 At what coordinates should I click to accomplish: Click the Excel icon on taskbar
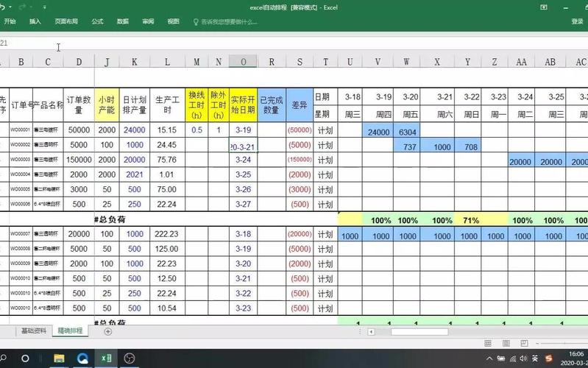(107, 358)
